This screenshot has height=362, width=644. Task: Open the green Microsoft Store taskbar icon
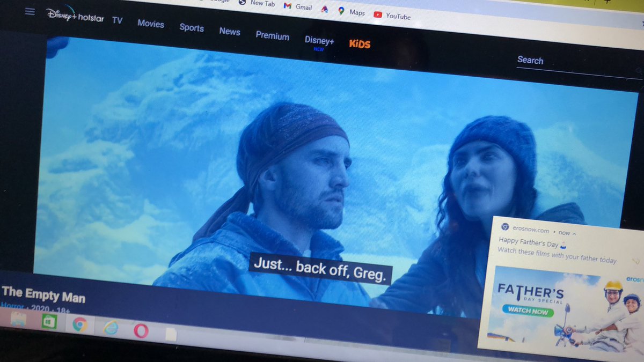[49, 321]
